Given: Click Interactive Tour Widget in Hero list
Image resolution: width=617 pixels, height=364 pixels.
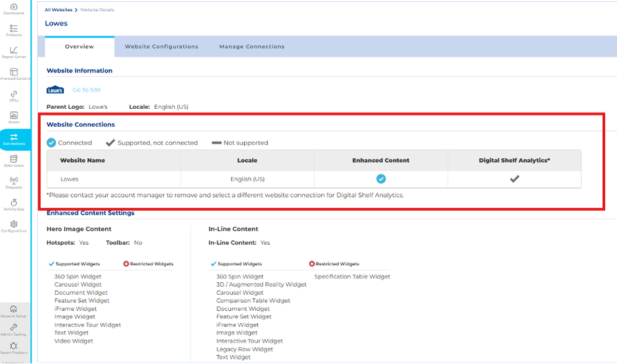Looking at the screenshot, I should pyautogui.click(x=87, y=325).
